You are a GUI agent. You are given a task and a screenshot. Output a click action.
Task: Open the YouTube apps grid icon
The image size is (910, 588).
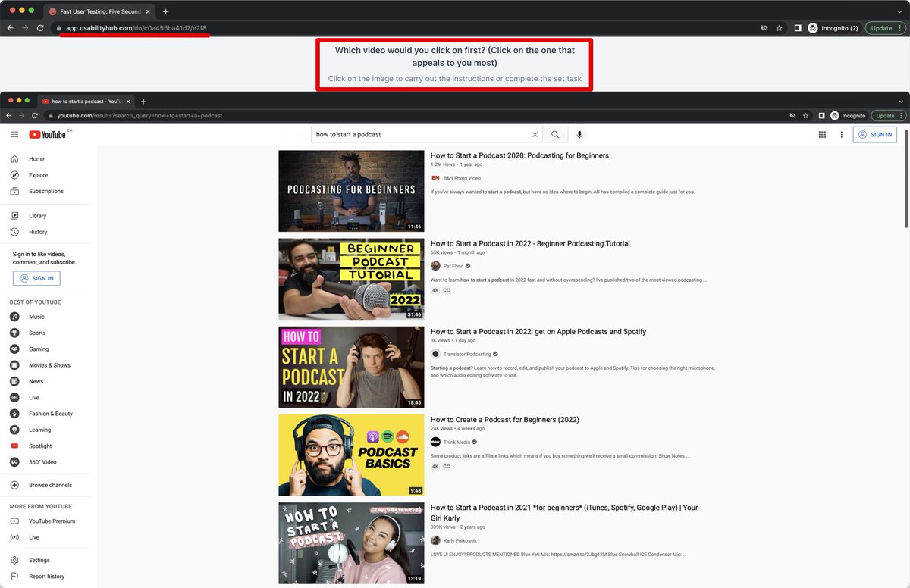(x=822, y=135)
